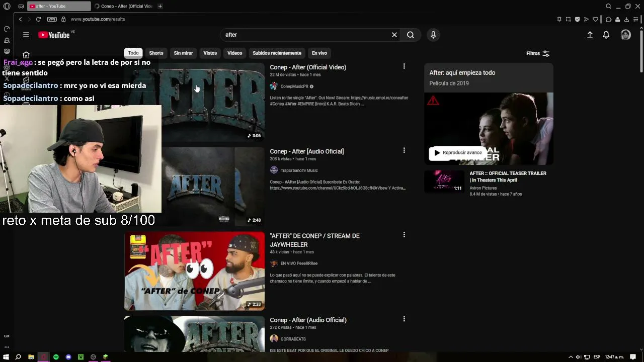View site security padlock info
Screen dimensions: 644x362
(x=63, y=19)
